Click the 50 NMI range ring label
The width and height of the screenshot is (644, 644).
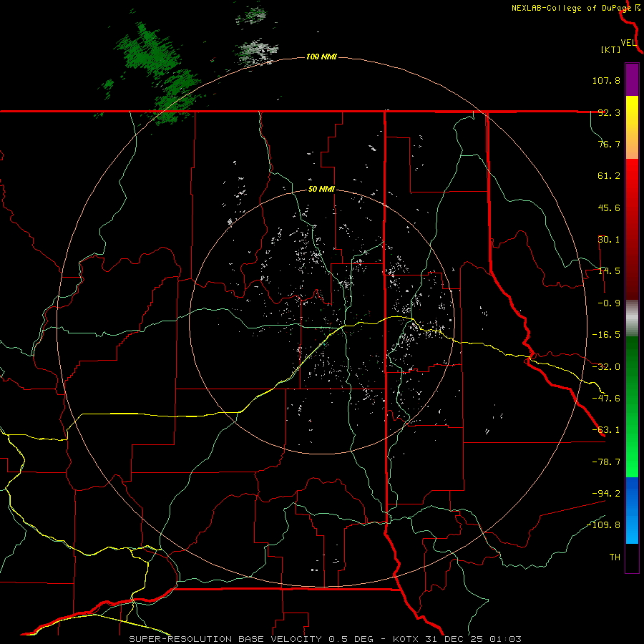click(321, 190)
